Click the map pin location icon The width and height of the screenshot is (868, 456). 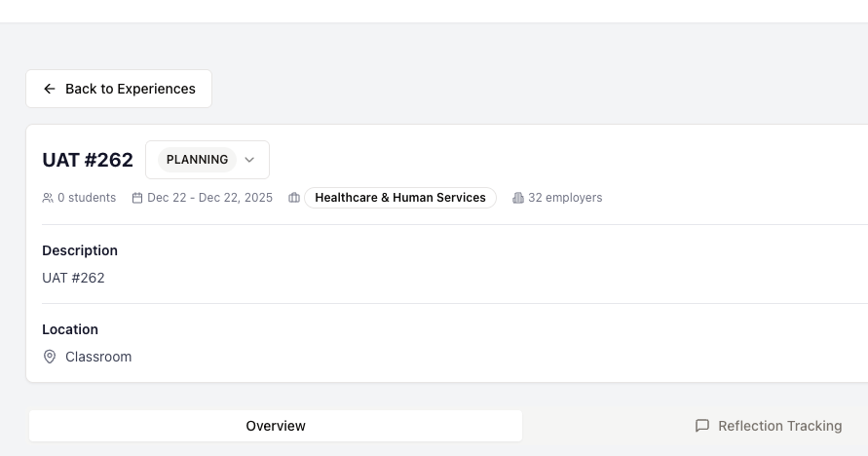(x=50, y=357)
